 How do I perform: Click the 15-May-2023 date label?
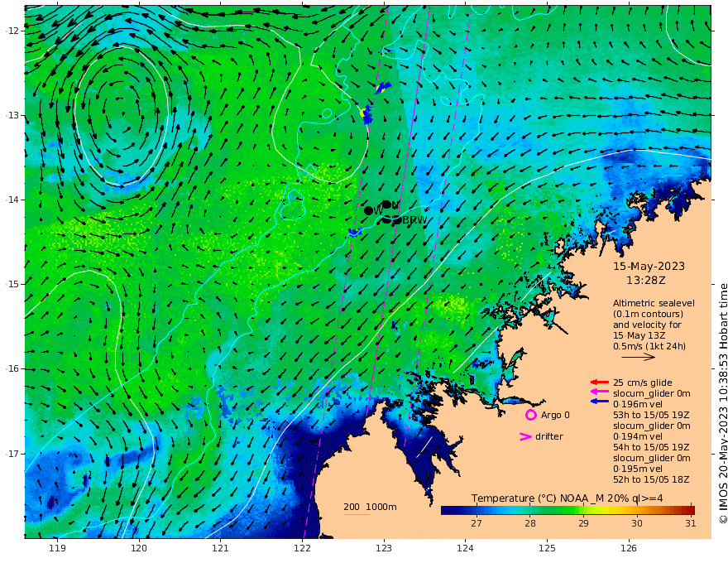(x=649, y=266)
